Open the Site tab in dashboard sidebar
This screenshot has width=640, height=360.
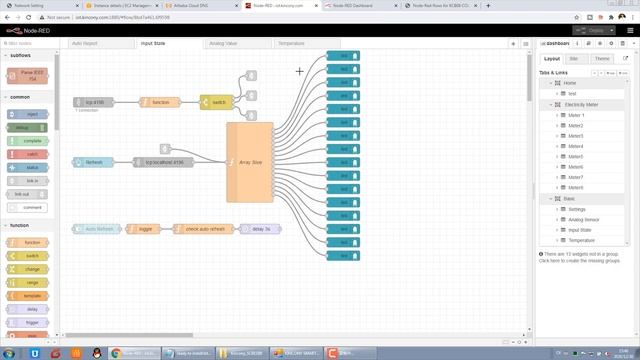tap(574, 59)
